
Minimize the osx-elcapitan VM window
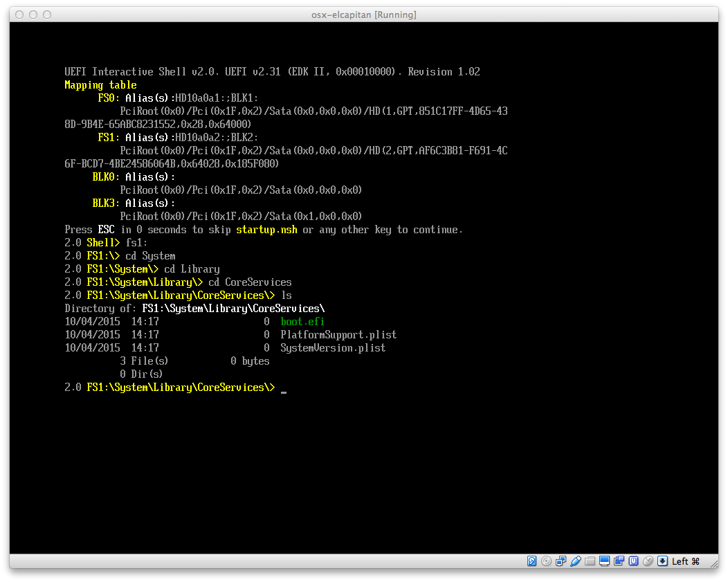click(x=33, y=15)
